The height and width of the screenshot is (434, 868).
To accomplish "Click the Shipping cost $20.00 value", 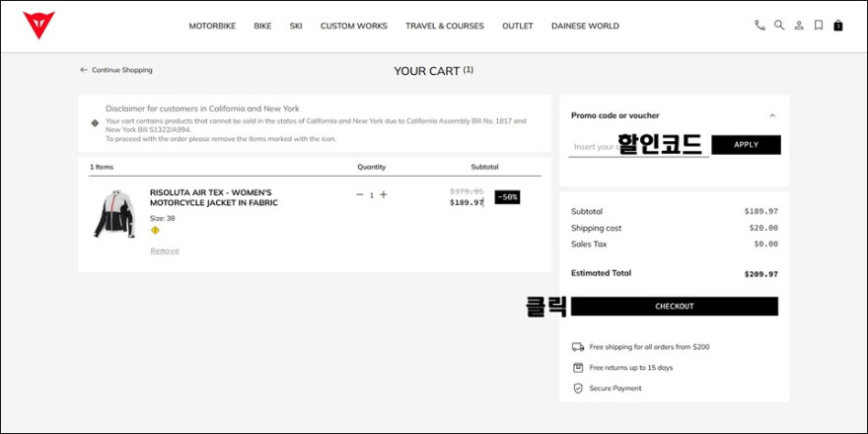I will [x=763, y=228].
